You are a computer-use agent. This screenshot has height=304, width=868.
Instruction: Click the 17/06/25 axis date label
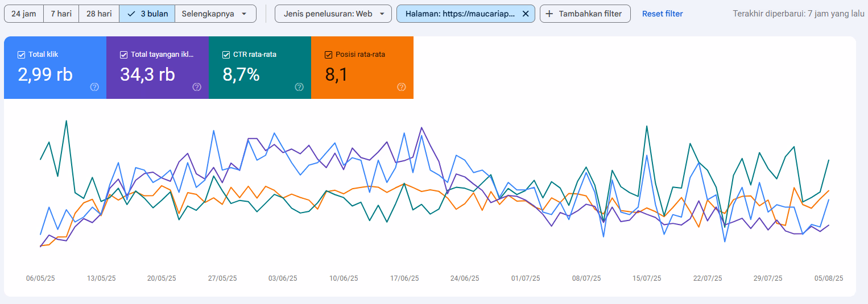404,278
